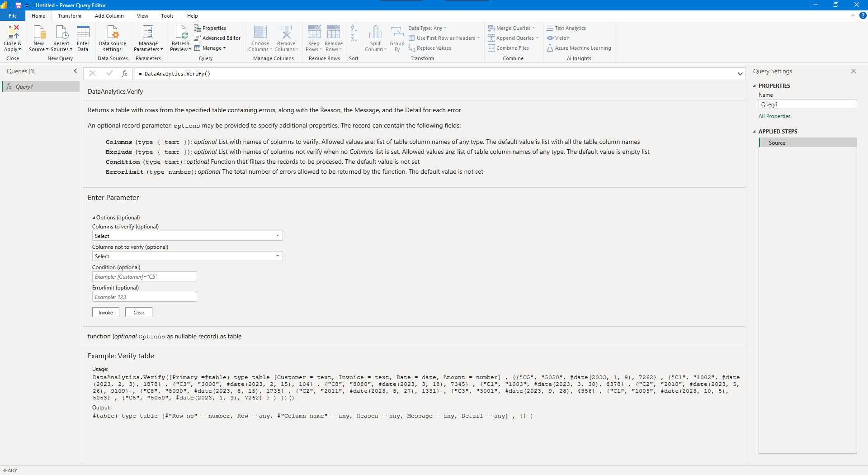Switch to the Add Column tab
Screen dimensions: 868x475
point(109,16)
